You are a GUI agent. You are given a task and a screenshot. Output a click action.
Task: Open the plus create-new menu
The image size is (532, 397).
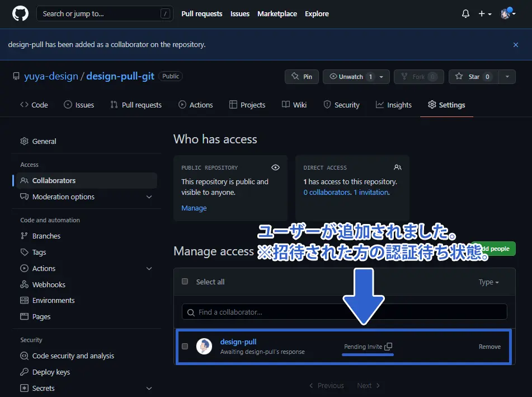tap(484, 13)
